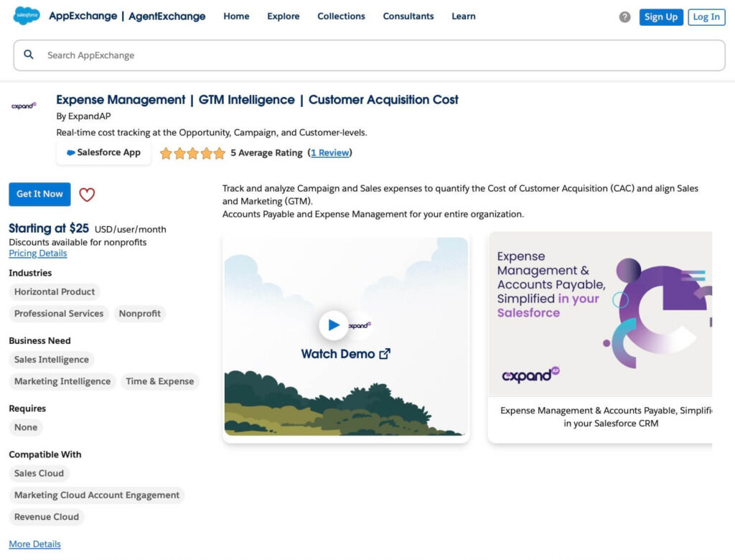The width and height of the screenshot is (735, 560).
Task: Select the Sales Cloud compatibility tag
Action: coord(39,473)
